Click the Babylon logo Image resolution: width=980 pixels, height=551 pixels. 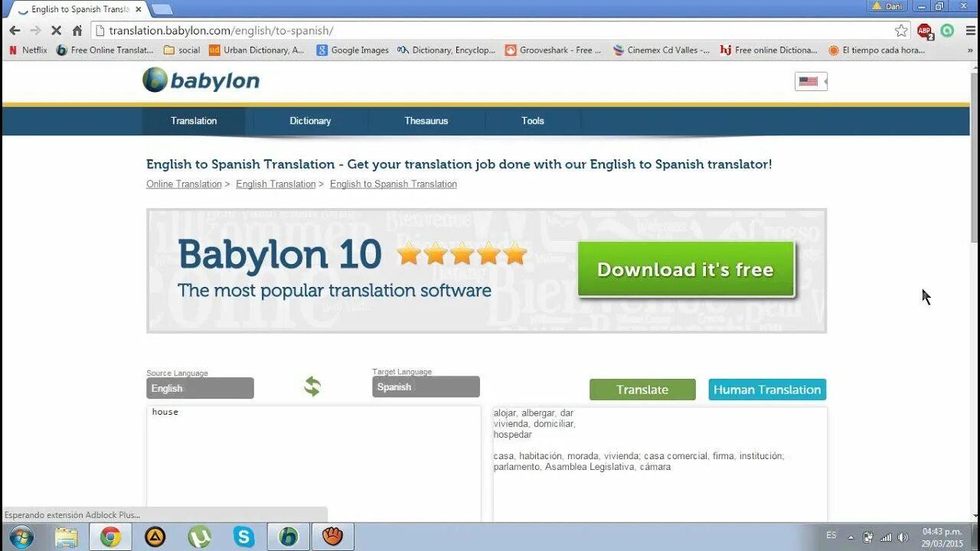(201, 80)
